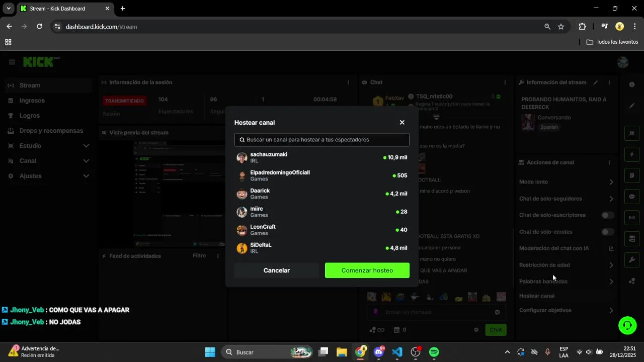Click the wrench icon in right rail

(632, 260)
